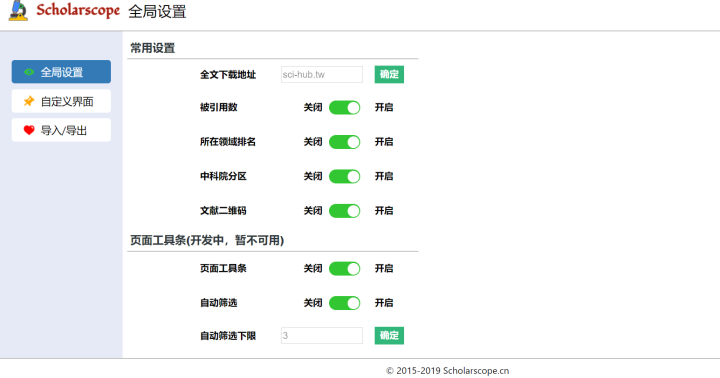720x378 pixels.
Task: Click 开启 label in 文献二维码 row
Action: click(384, 211)
